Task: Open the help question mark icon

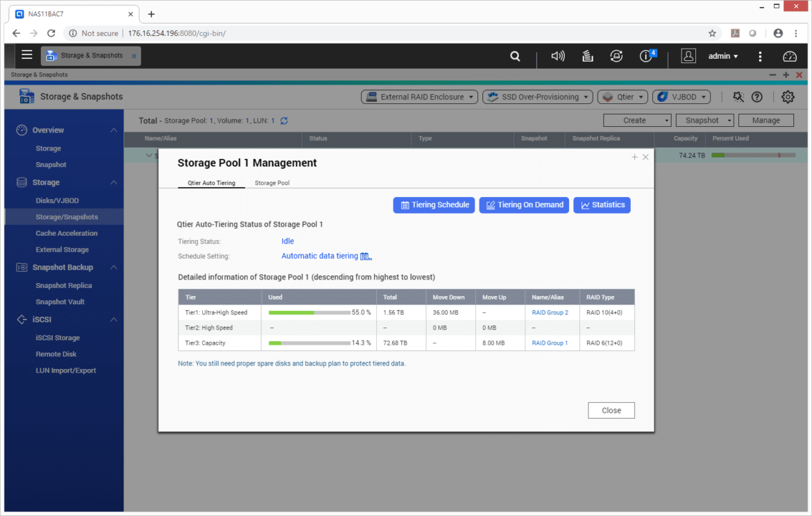Action: pos(756,97)
